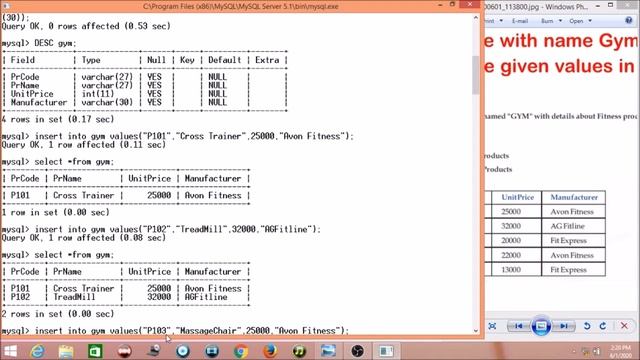This screenshot has width=640, height=360.
Task: Open the green music app on taskbar
Action: pyautogui.click(x=299, y=351)
